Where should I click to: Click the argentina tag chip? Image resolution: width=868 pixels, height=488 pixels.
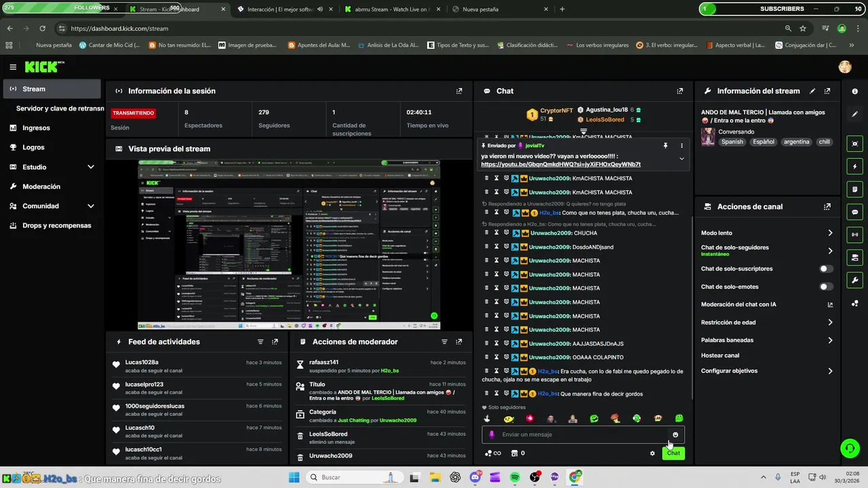[x=796, y=142]
